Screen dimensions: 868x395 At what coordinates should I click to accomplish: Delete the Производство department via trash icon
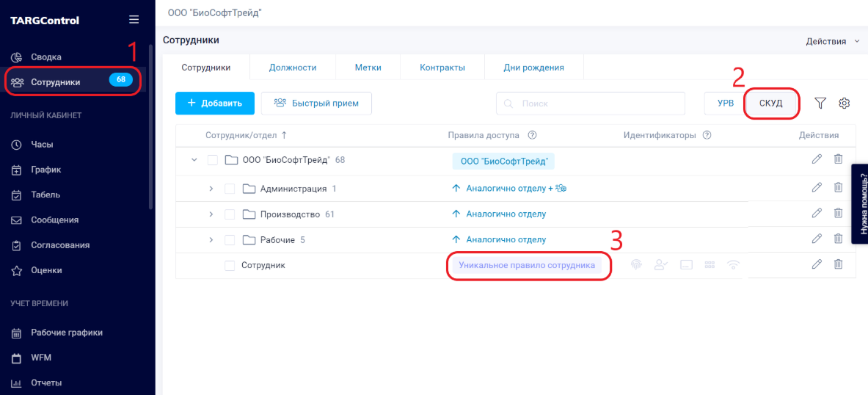[838, 213]
